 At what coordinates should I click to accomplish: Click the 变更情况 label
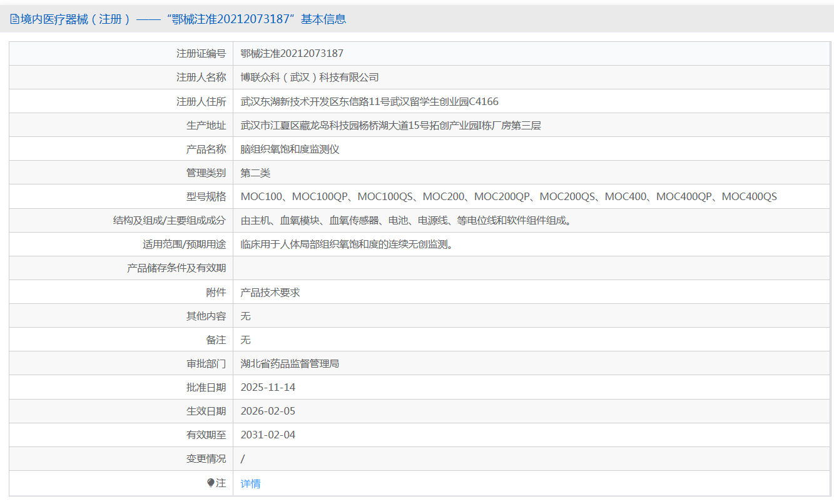206,458
